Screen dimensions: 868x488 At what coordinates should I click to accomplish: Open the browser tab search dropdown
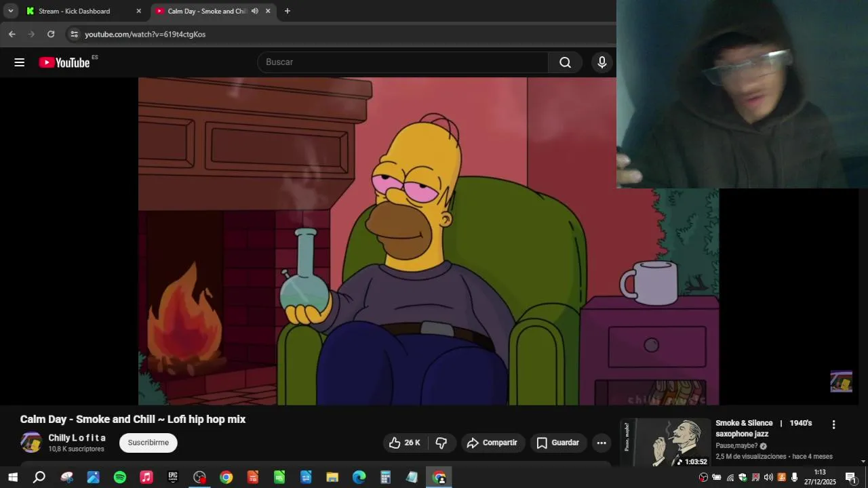tap(10, 11)
